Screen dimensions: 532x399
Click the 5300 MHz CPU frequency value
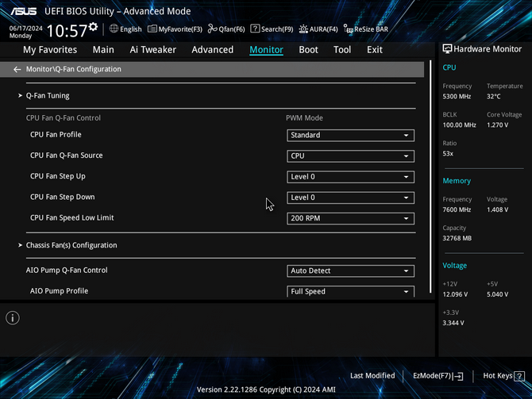point(457,97)
